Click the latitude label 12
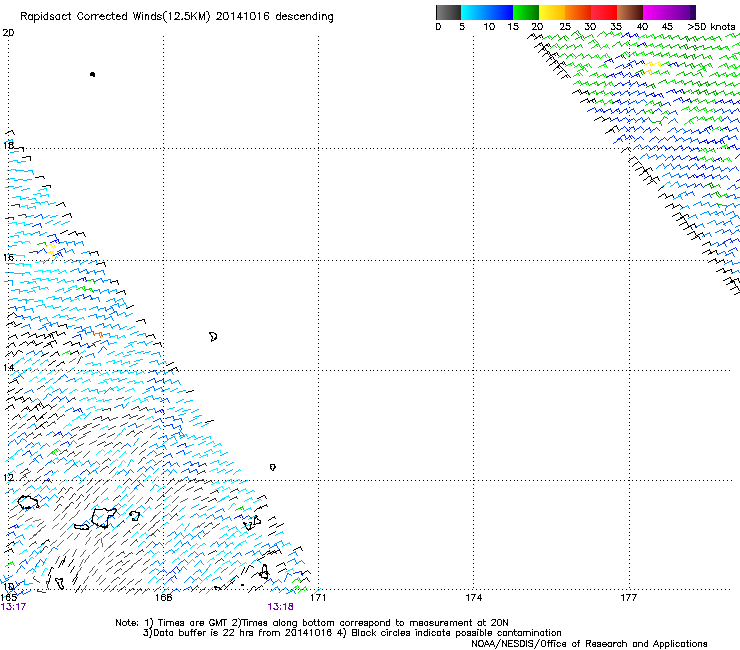The width and height of the screenshot is (740, 650). pyautogui.click(x=8, y=477)
